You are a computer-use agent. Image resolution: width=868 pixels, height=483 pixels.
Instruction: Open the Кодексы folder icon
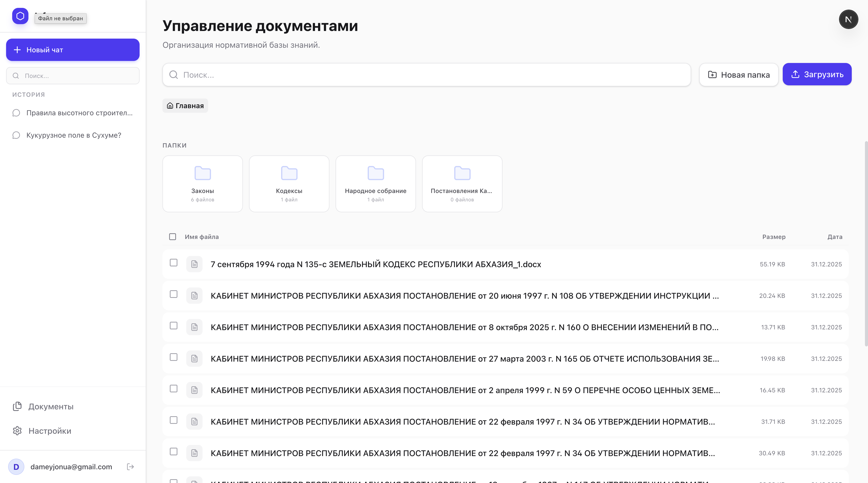[289, 173]
